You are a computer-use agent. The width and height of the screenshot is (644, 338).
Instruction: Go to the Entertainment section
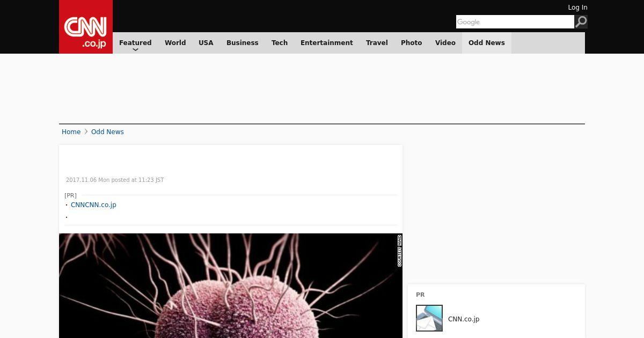[327, 43]
